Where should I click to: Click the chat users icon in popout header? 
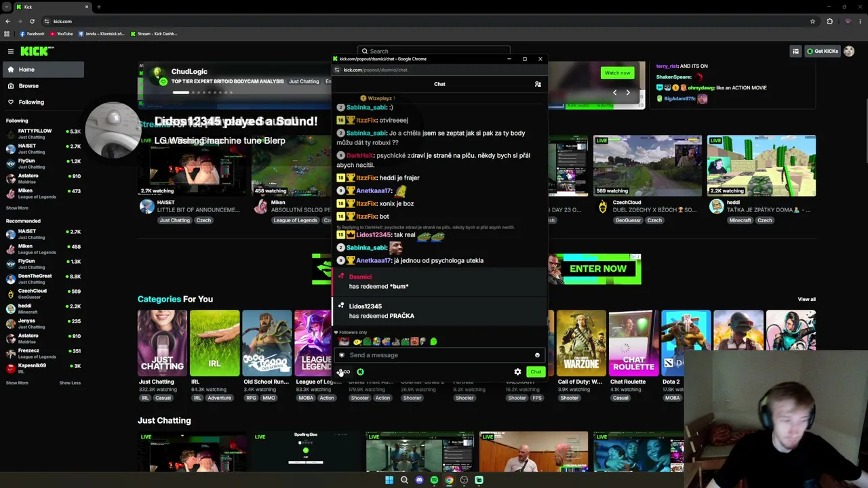coord(538,84)
